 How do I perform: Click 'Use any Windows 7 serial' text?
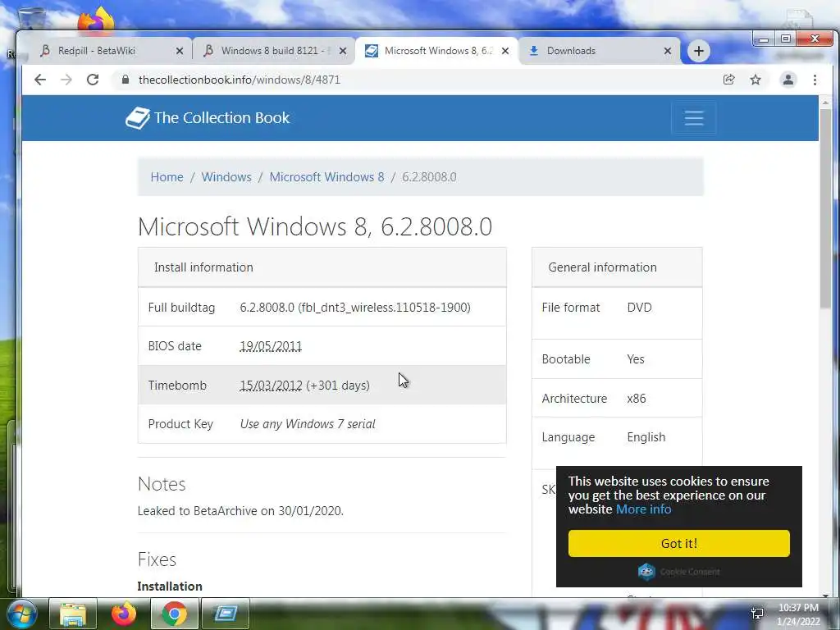click(x=308, y=424)
